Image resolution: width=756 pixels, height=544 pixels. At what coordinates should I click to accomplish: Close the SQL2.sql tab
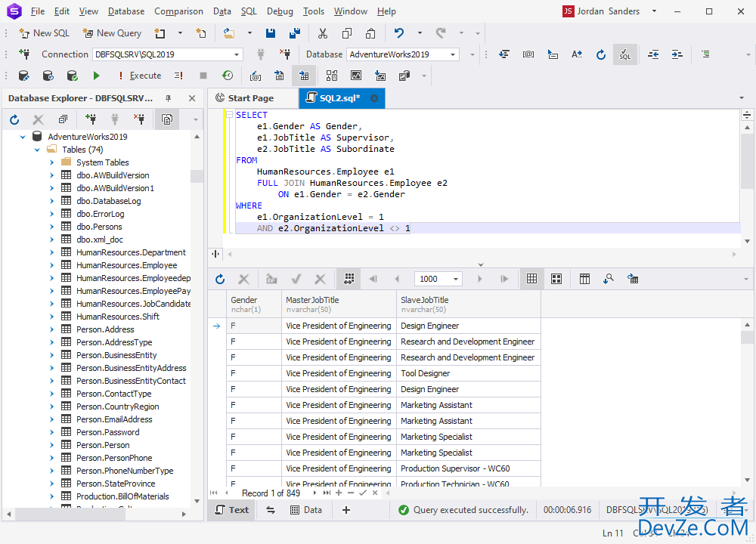(x=374, y=98)
